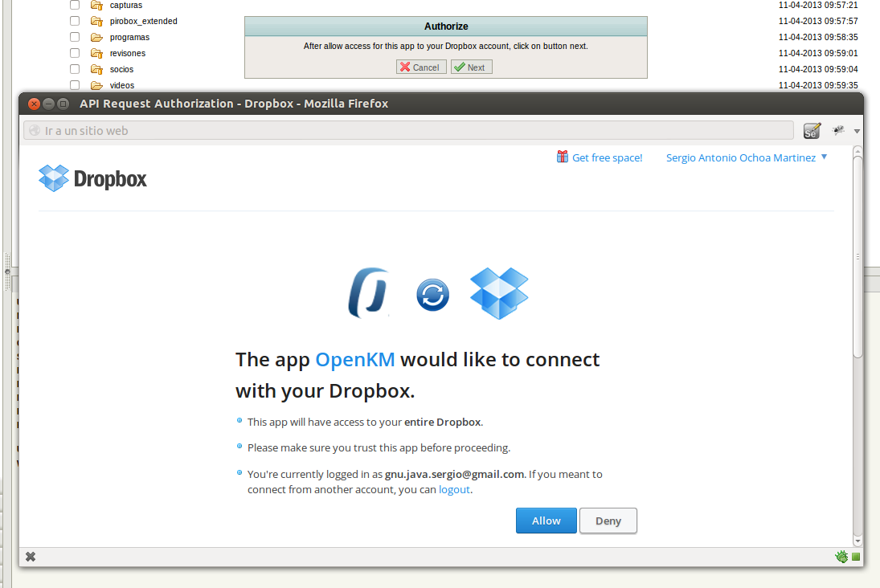The image size is (880, 588).
Task: Click the date 11-04-2013 09:58:35
Action: 818,37
